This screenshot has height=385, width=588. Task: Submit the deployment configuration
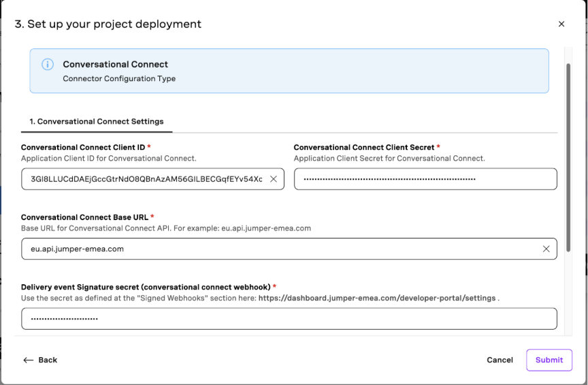(549, 360)
